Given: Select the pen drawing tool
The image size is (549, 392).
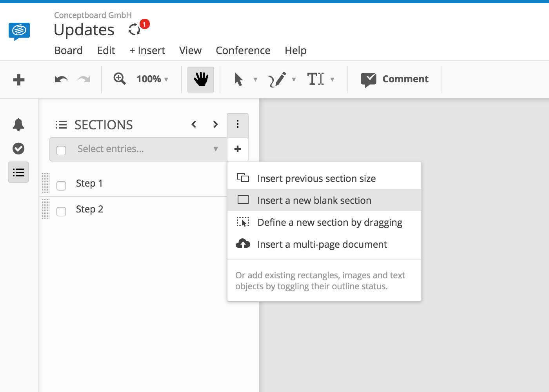Looking at the screenshot, I should [x=277, y=80].
